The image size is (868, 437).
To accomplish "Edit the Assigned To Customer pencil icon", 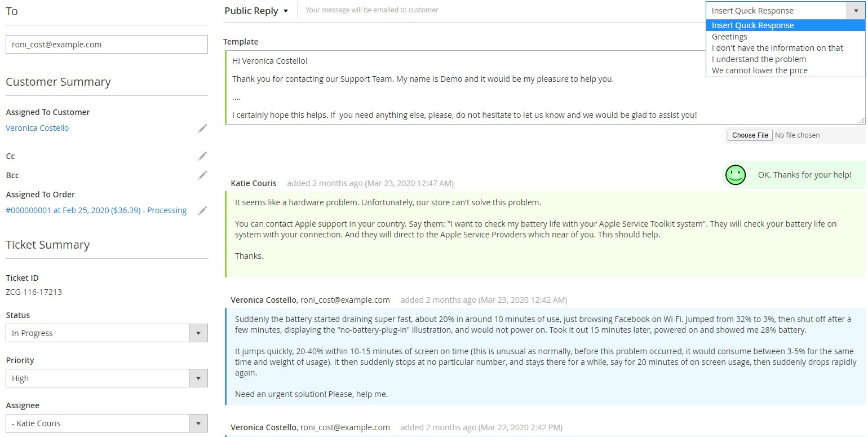I will click(202, 129).
